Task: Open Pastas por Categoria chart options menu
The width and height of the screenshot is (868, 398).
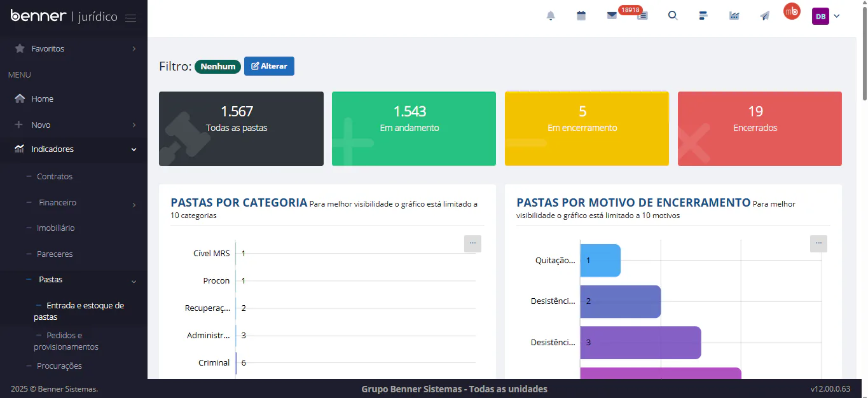Action: pos(472,244)
